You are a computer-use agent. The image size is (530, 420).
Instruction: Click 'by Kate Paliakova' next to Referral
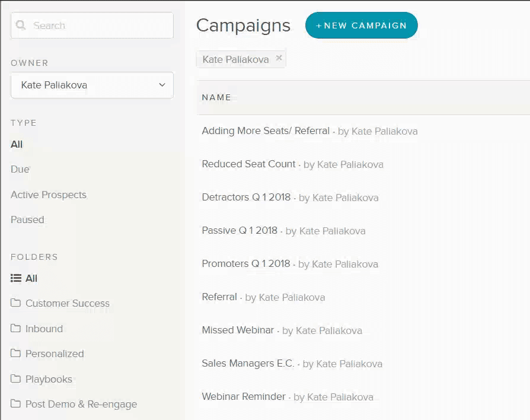click(285, 298)
